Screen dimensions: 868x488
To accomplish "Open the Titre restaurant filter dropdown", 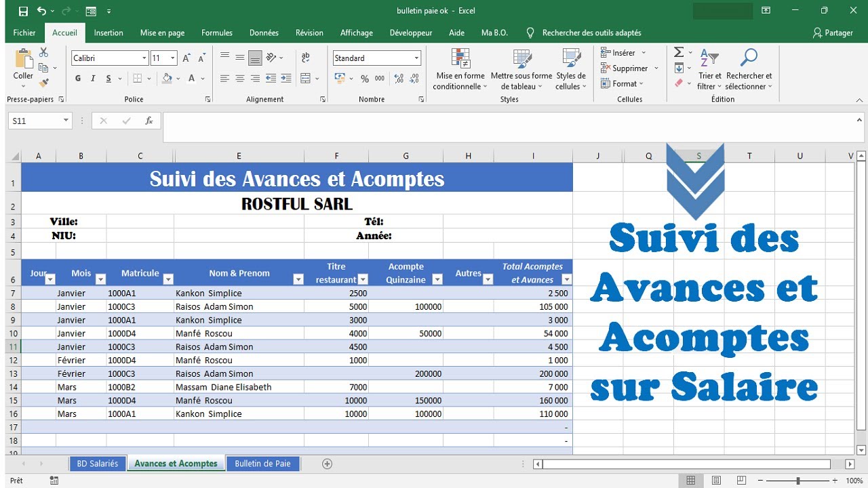I will tap(363, 279).
